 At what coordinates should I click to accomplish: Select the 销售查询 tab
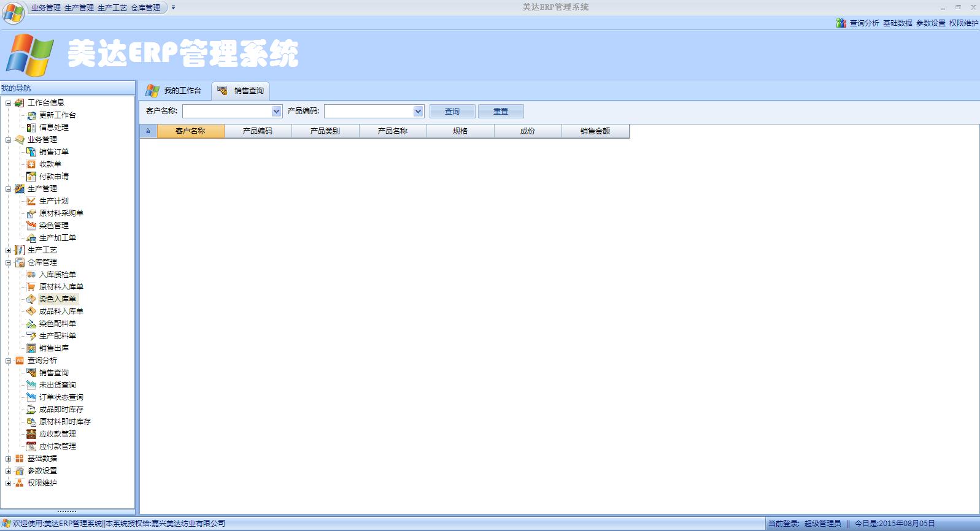coord(241,91)
